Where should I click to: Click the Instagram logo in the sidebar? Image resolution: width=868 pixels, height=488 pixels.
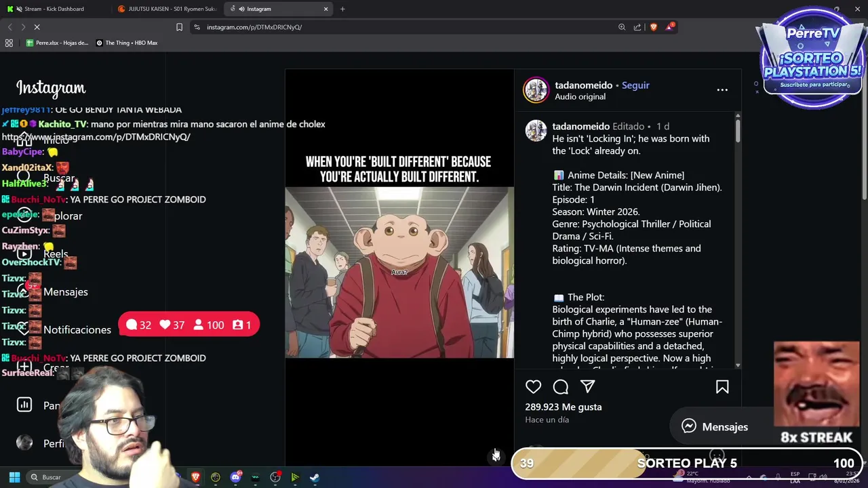click(x=51, y=88)
